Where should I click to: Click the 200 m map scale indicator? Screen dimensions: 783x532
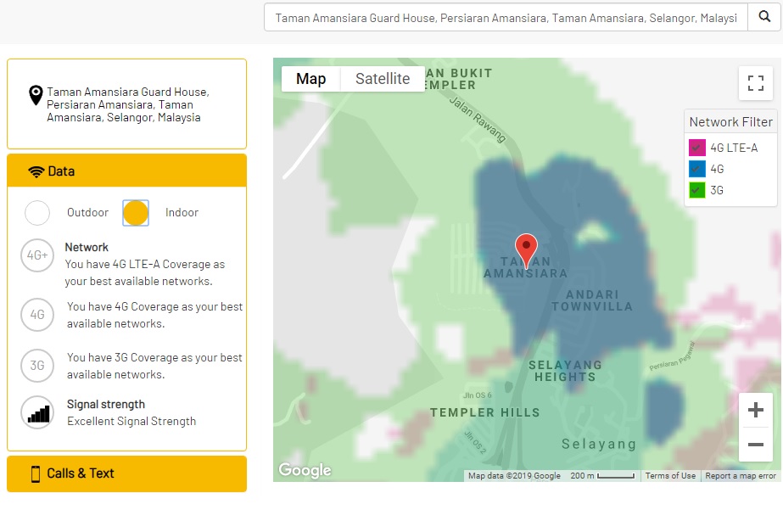click(601, 475)
